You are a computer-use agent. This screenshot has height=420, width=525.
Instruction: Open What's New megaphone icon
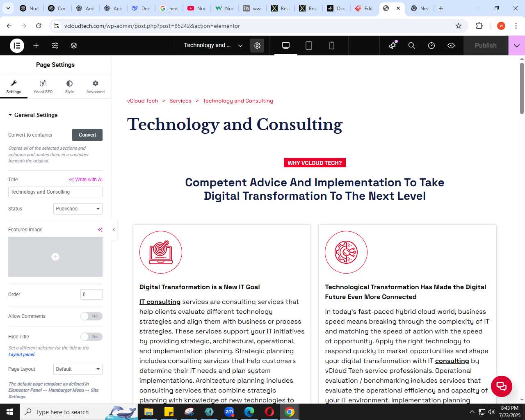coord(393,46)
